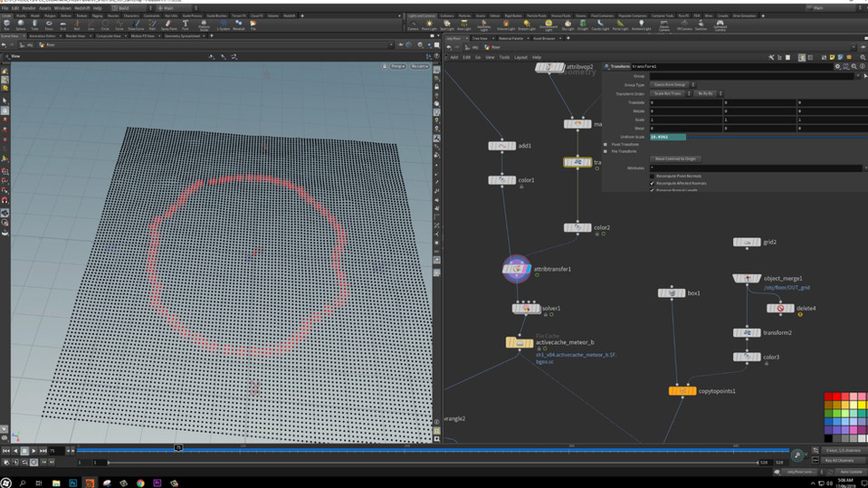Open the Transform Order dropdown

pos(670,93)
